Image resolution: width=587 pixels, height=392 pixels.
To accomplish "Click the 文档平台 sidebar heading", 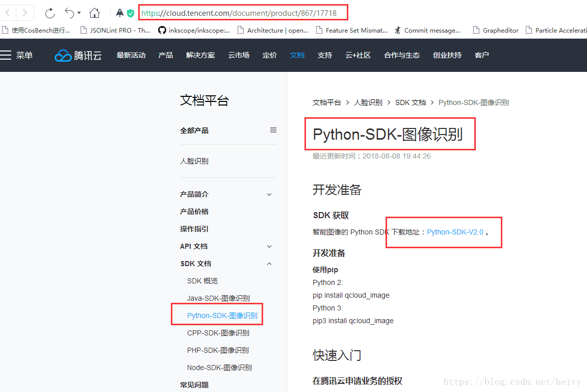I will pos(205,100).
